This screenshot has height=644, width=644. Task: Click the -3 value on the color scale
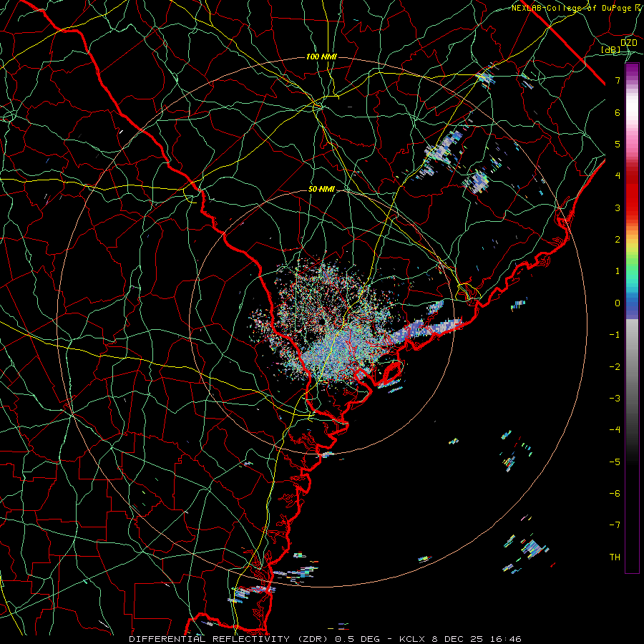[615, 398]
